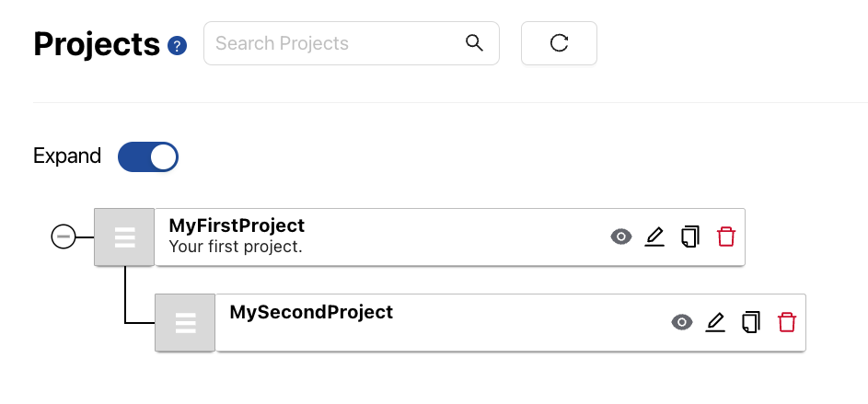Click the MySecondProject drag handle

click(185, 322)
